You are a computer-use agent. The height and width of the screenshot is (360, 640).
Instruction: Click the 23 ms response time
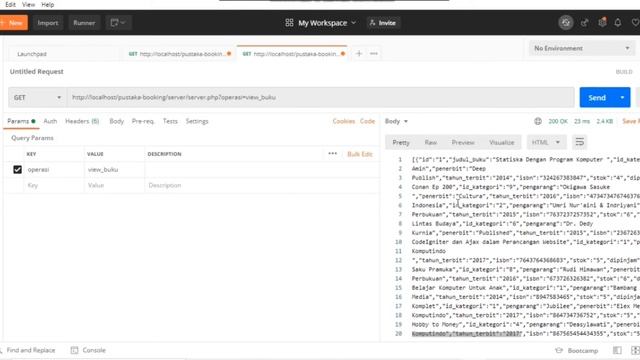582,121
